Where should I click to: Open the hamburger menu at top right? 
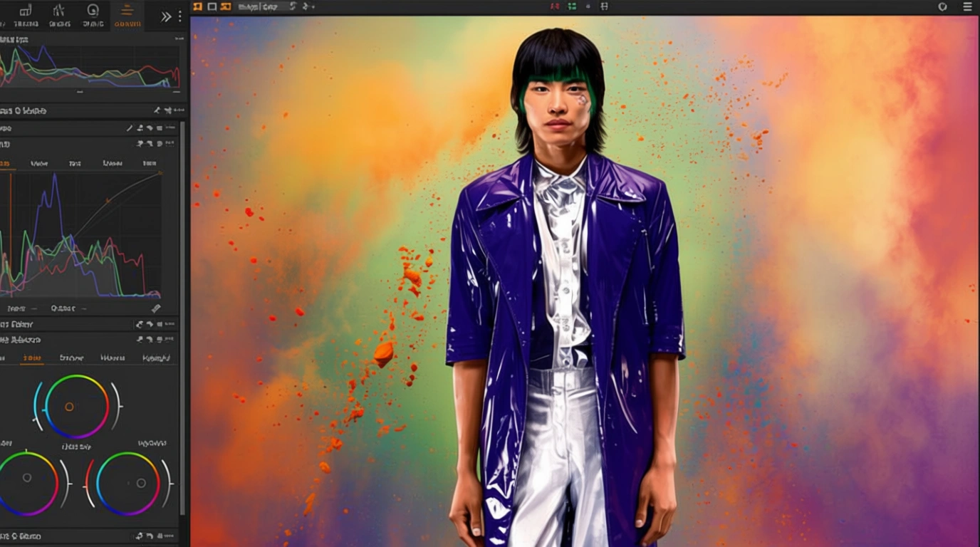pyautogui.click(x=966, y=6)
